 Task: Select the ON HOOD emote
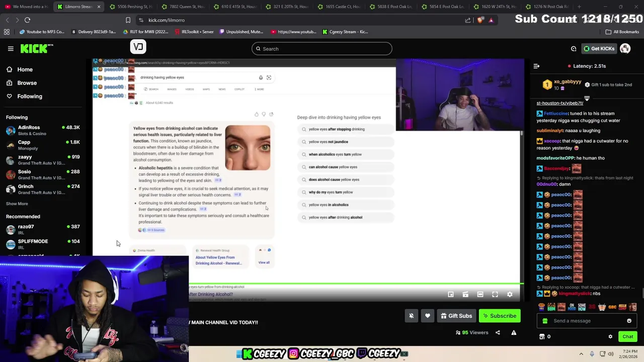pos(572,307)
